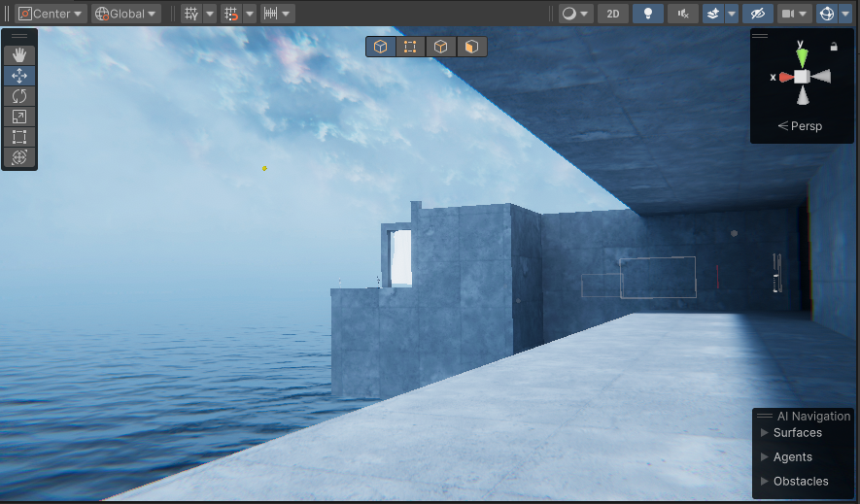Open grid visibility options dropdown arrow
860x504 pixels.
click(x=210, y=14)
